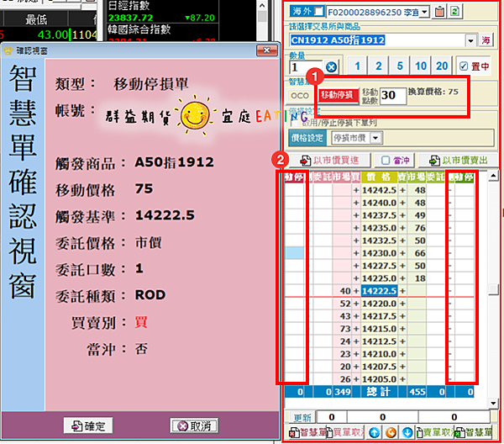
Task: Set quantity with the 10 preset button
Action: tap(421, 66)
